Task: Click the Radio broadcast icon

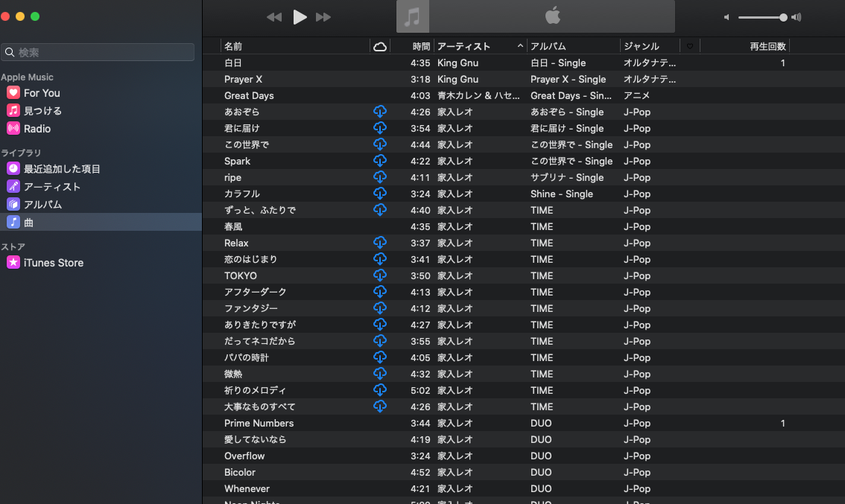Action: [13, 128]
